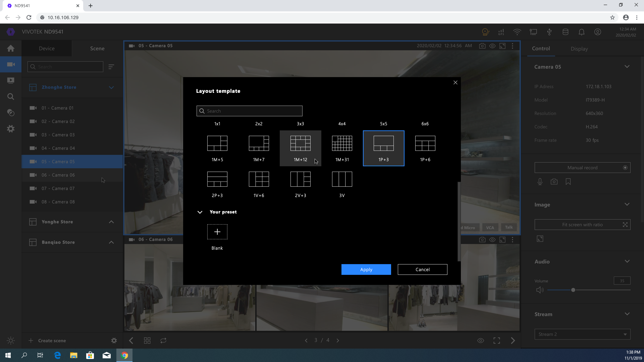The image size is (644, 362).
Task: Click the storage database icon in header
Action: (x=565, y=32)
